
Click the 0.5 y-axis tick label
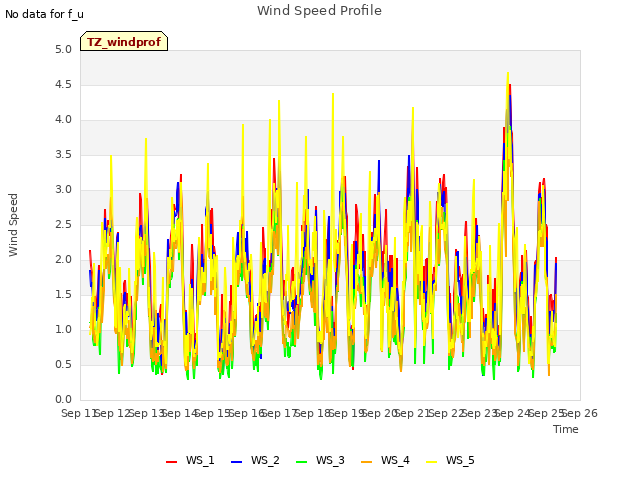tap(63, 364)
